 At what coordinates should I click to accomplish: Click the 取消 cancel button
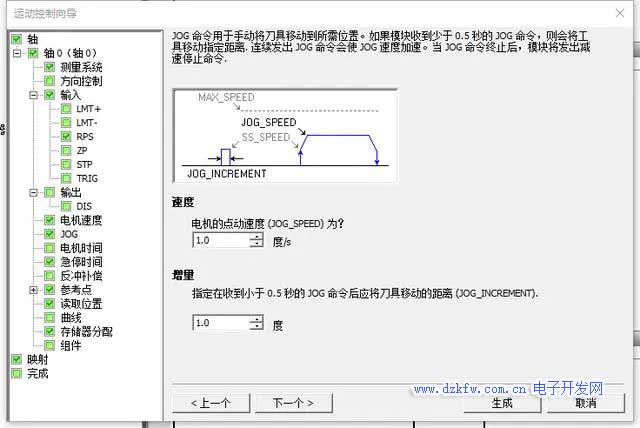[x=586, y=403]
